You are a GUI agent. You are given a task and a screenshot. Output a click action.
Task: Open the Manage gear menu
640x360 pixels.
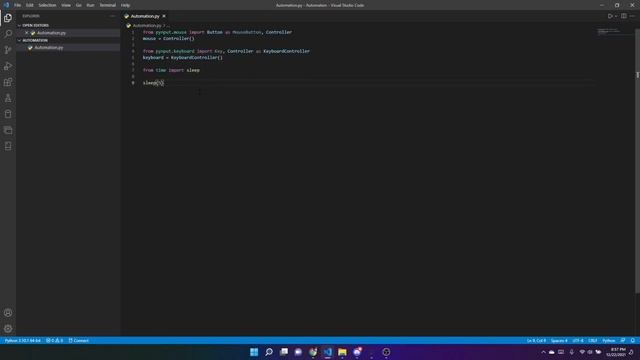tap(8, 329)
